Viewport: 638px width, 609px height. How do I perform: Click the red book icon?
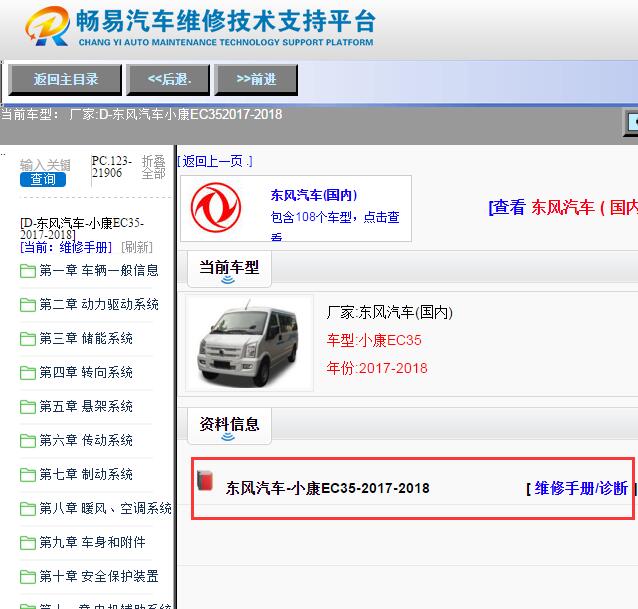(x=205, y=480)
